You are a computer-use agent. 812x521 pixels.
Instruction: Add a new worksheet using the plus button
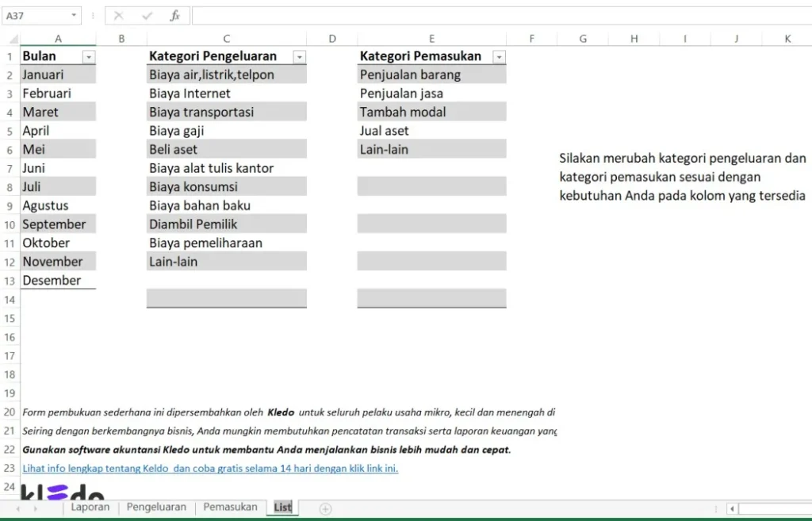pos(324,508)
